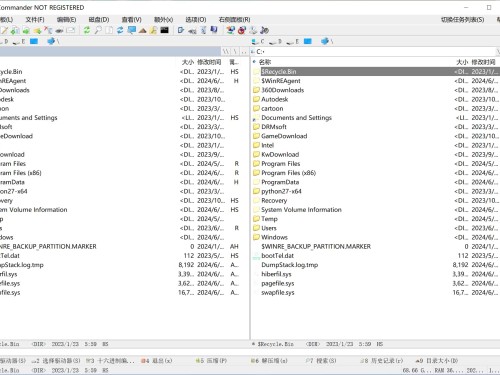This screenshot has height=375, width=500.
Task: Click the blue sync arrows toolbar icon
Action: (120, 30)
